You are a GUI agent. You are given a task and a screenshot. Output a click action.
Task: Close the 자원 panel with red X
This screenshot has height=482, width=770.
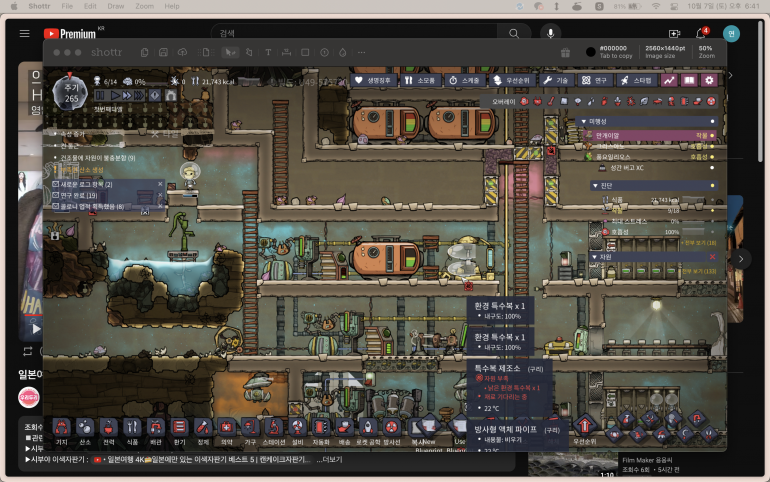[712, 257]
